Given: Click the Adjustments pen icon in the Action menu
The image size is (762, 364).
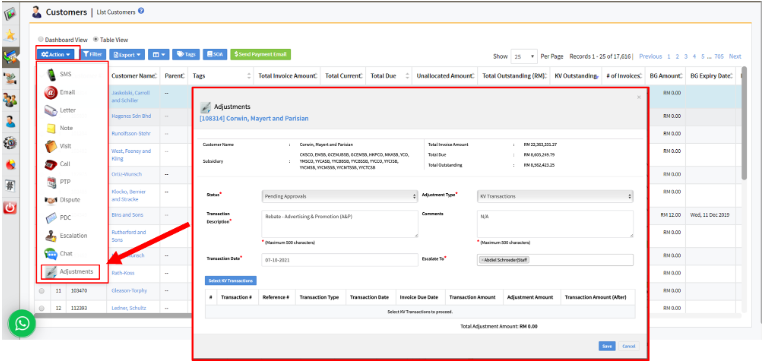Looking at the screenshot, I should [51, 272].
